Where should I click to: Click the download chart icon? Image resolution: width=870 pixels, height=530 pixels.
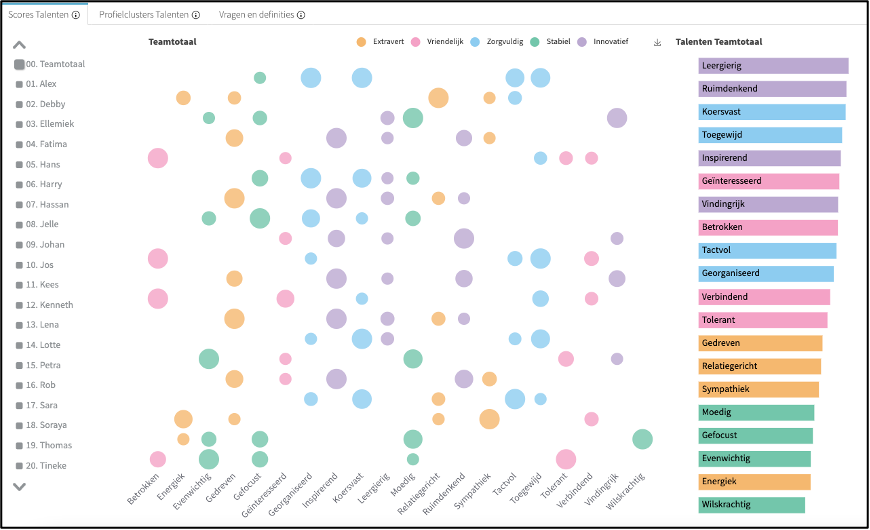(657, 43)
